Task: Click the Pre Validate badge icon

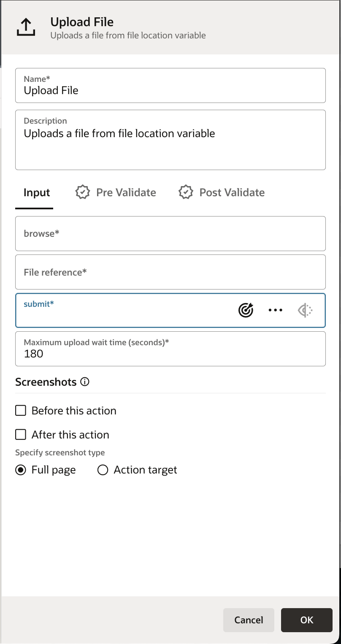Action: pos(83,192)
